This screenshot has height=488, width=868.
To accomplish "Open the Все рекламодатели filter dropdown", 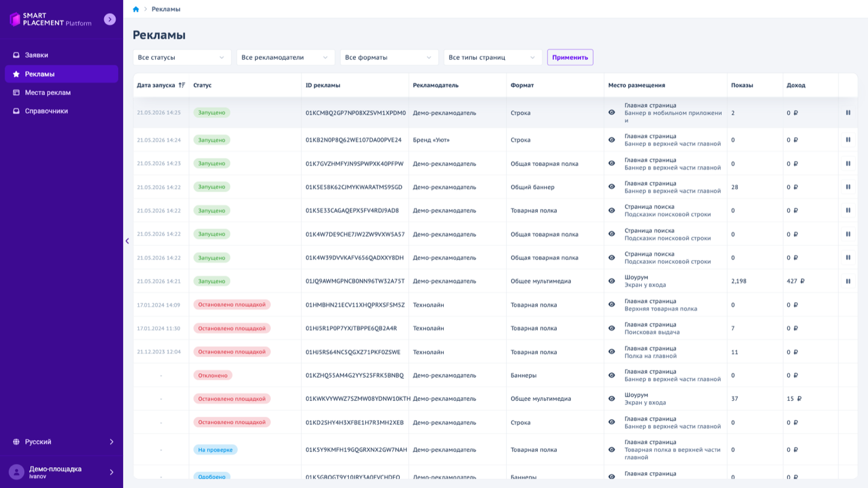I will pos(285,57).
